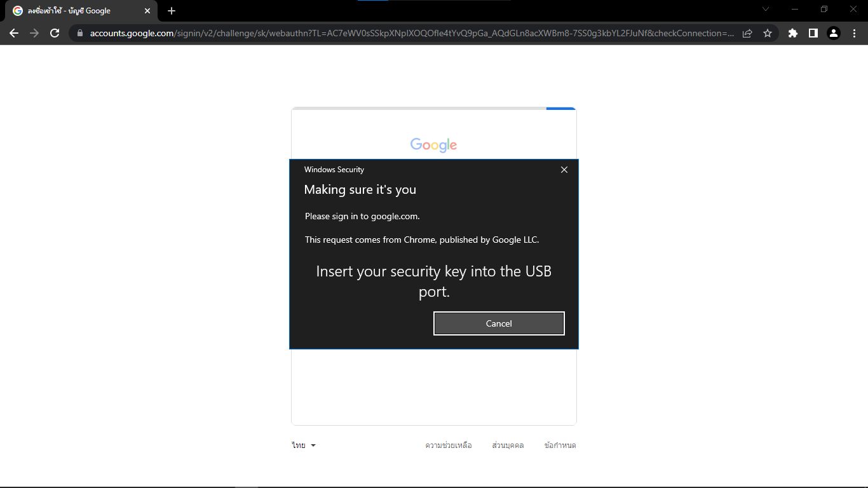Click the 'Insert your security key' message
Screen dimensions: 868x488
[434, 281]
